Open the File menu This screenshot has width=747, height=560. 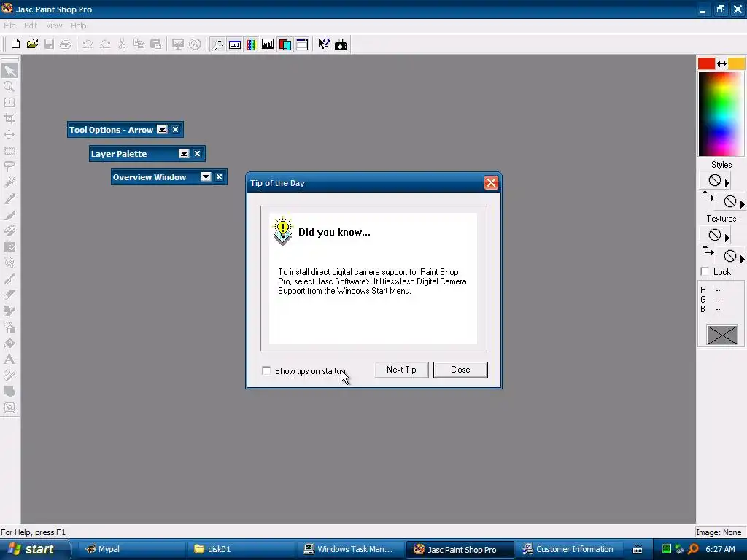click(x=9, y=26)
